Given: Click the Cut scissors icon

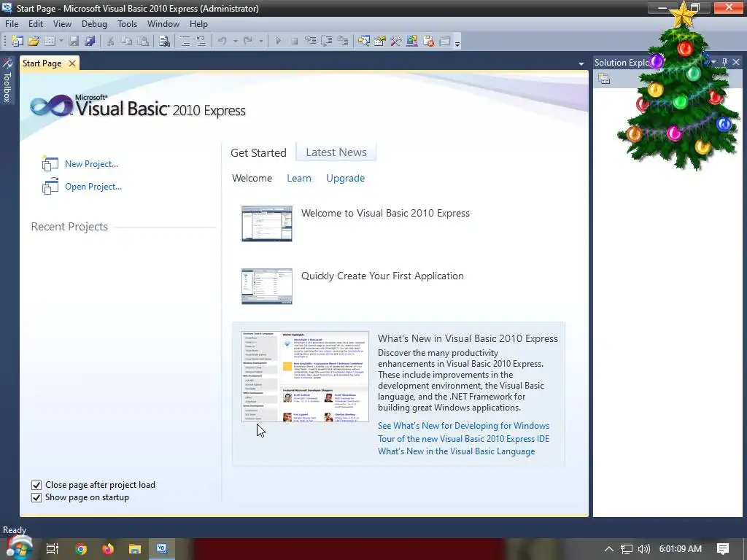Looking at the screenshot, I should coord(110,42).
